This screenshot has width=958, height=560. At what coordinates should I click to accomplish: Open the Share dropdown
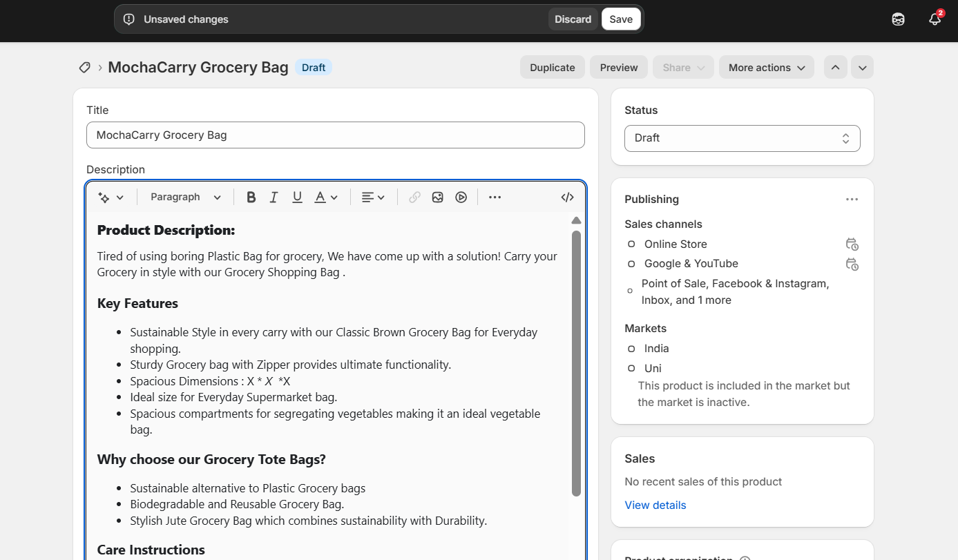click(x=683, y=68)
